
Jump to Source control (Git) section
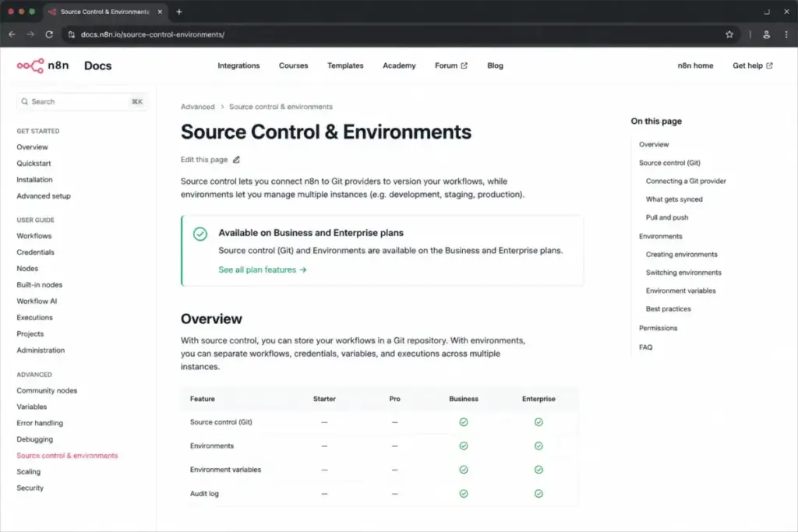[x=669, y=163]
